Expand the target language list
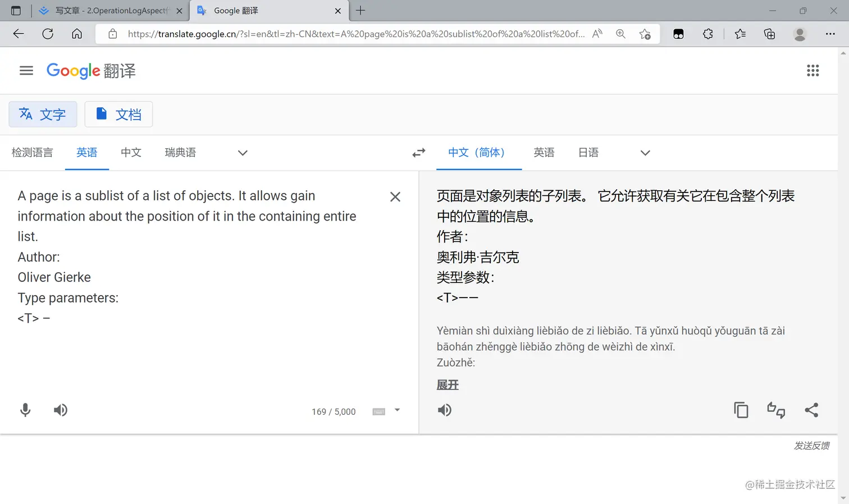Viewport: 849px width, 504px height. (645, 153)
